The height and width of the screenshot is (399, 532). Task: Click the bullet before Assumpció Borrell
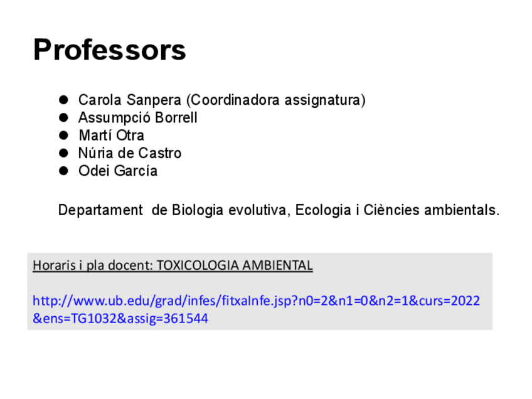tap(63, 117)
